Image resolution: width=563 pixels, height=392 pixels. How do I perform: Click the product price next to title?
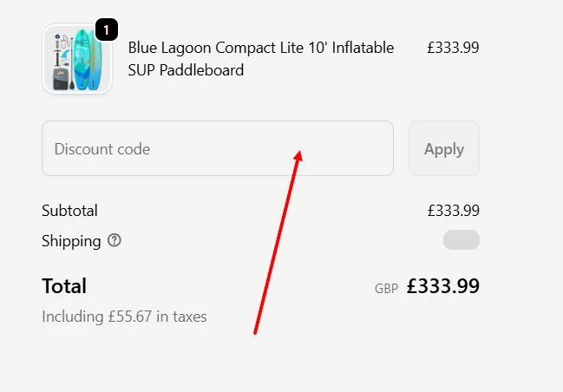coord(453,48)
